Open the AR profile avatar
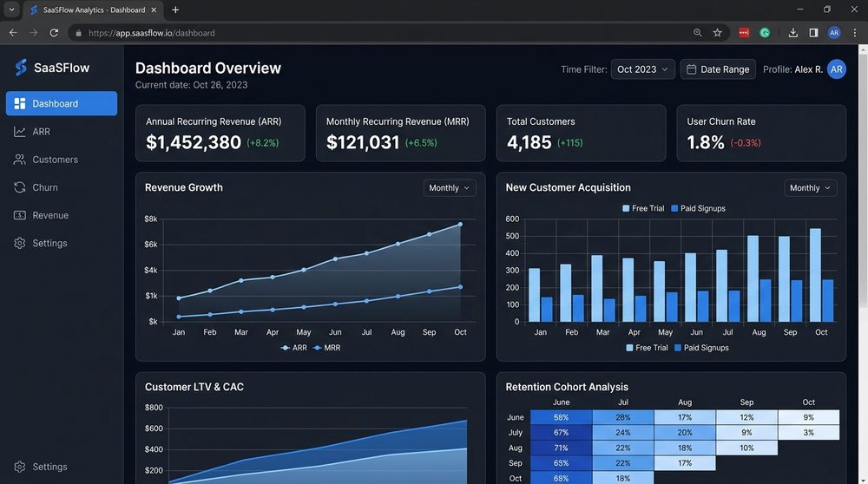The height and width of the screenshot is (484, 868). [x=837, y=69]
